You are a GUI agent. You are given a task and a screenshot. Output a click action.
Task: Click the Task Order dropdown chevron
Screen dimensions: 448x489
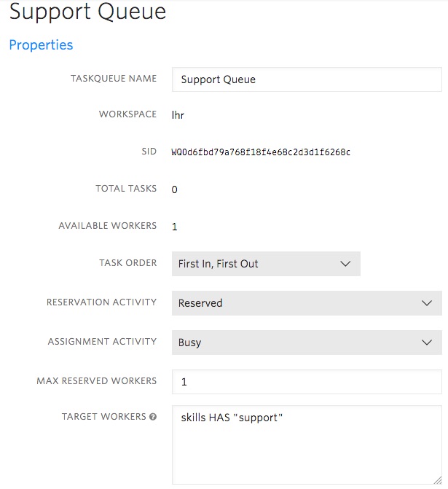pyautogui.click(x=345, y=264)
